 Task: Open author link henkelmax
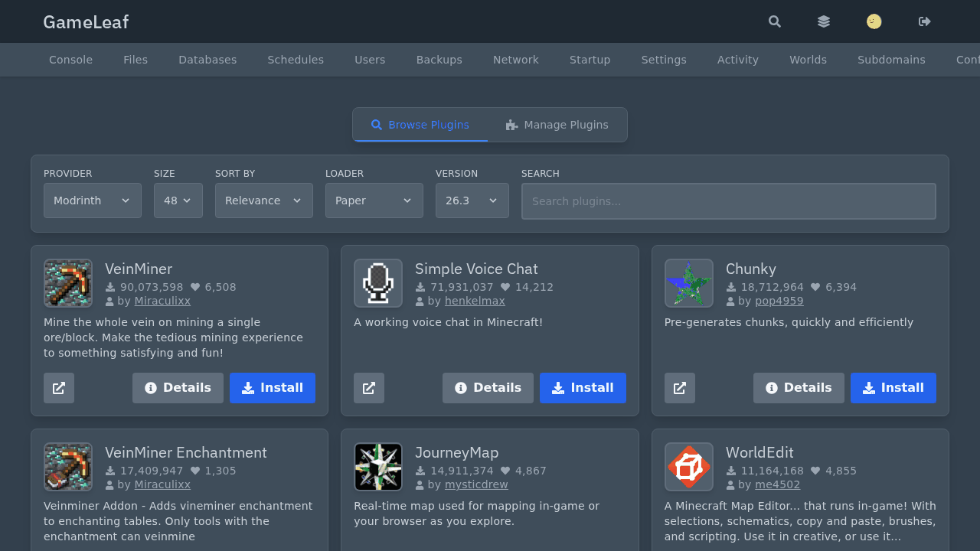coord(475,301)
